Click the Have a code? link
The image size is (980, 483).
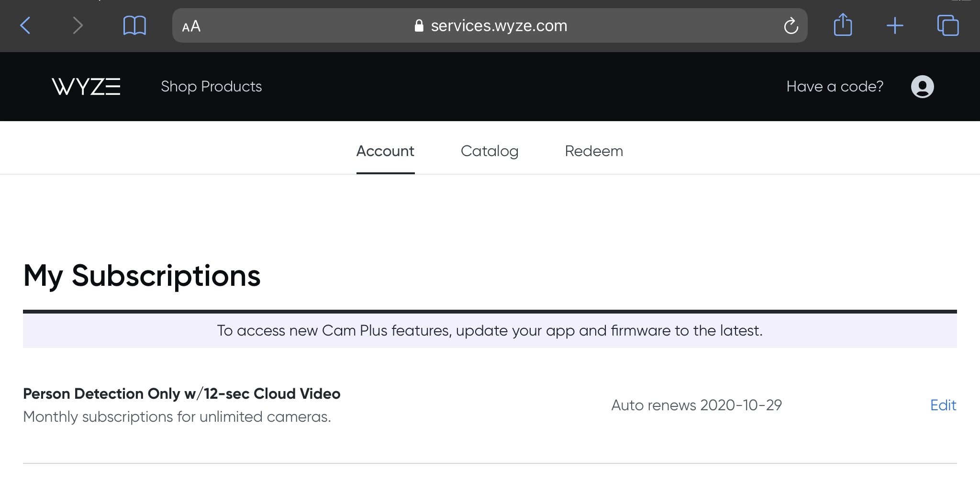(x=835, y=86)
